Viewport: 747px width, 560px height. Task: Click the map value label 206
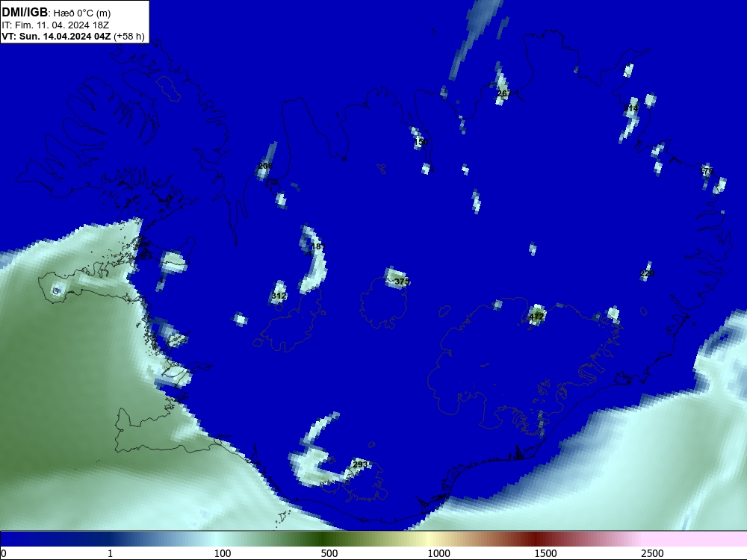(x=265, y=166)
